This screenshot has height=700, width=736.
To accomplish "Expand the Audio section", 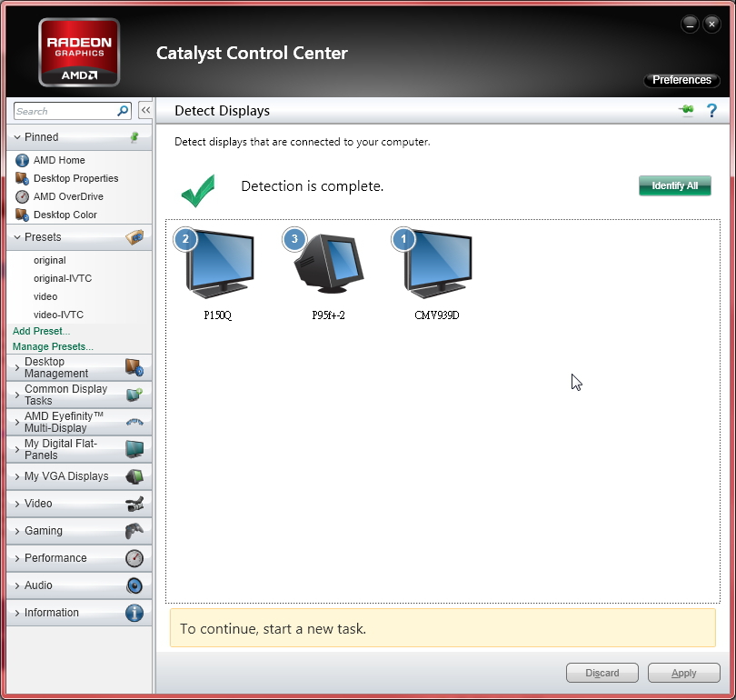I will point(17,585).
